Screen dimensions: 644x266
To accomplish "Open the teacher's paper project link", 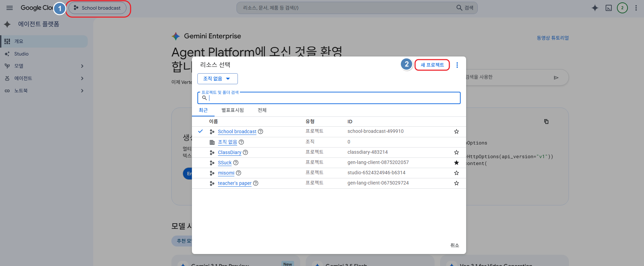I will 235,183.
